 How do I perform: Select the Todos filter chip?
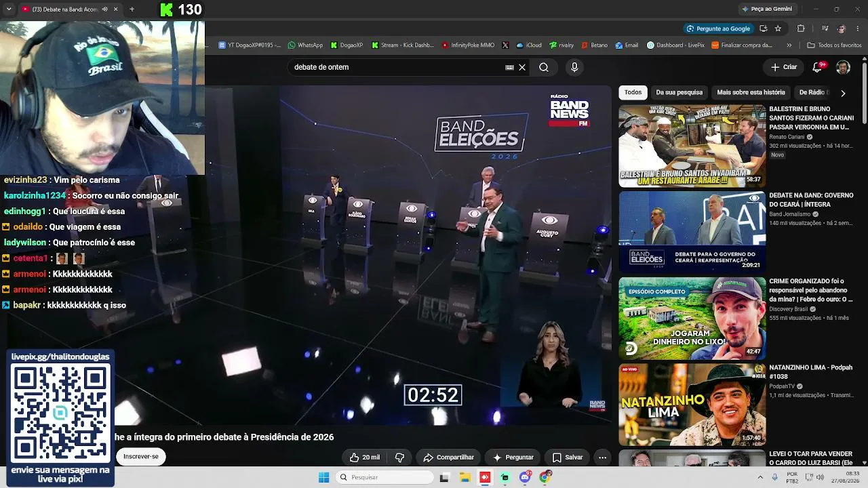[x=633, y=92]
